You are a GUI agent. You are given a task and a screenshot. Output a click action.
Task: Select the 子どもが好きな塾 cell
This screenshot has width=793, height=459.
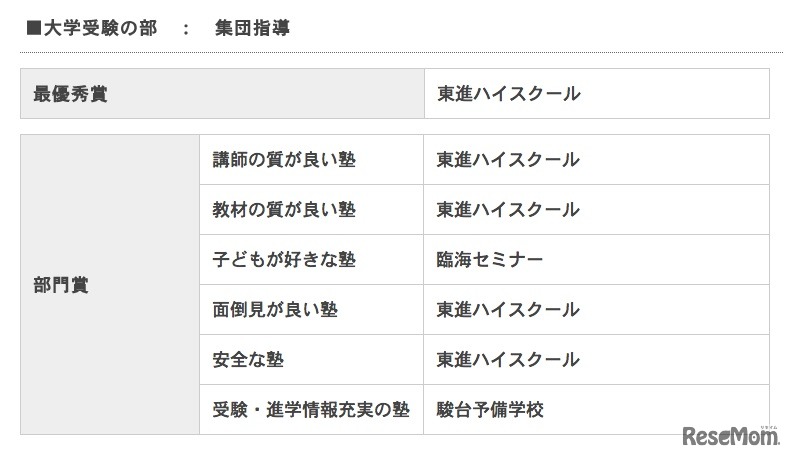[x=284, y=260]
